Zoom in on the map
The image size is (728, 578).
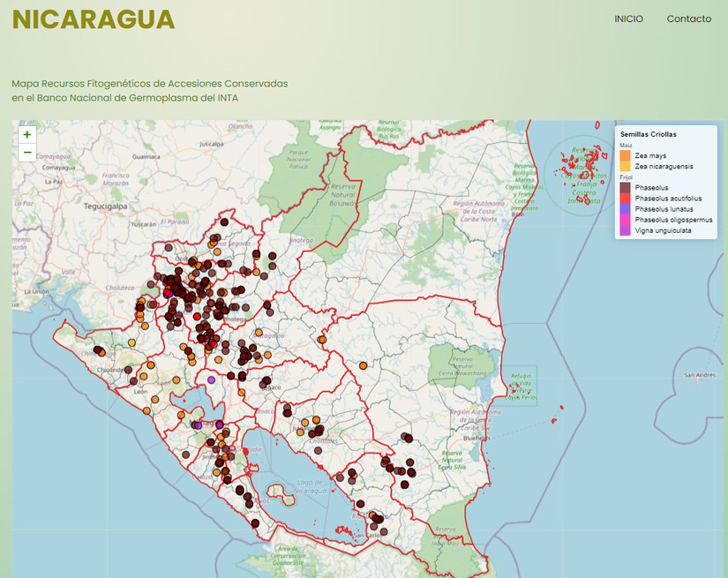[27, 135]
